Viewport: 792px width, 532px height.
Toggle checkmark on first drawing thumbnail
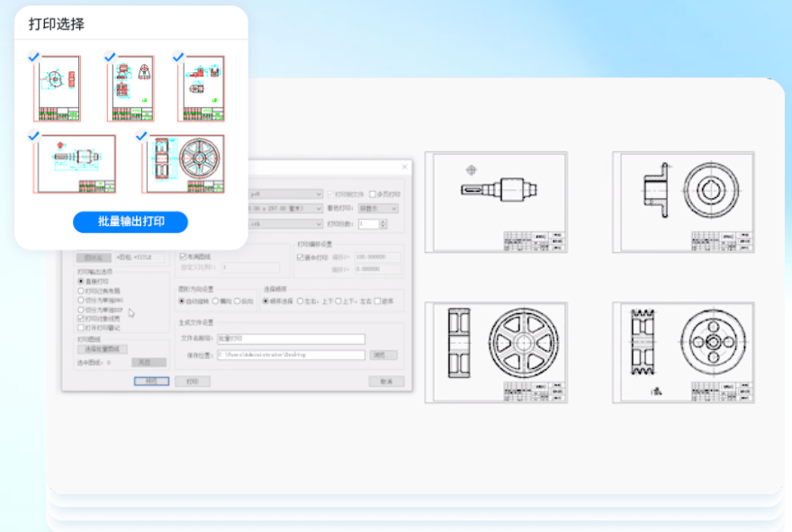[x=34, y=57]
